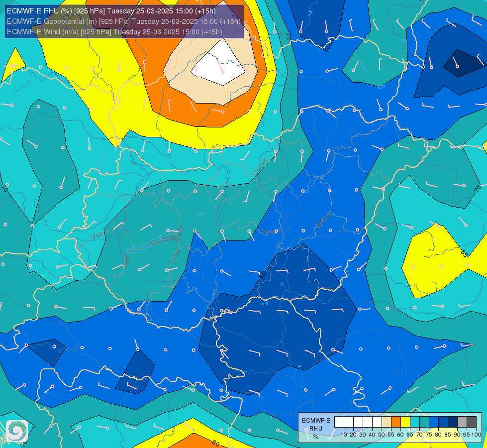Click the 60 contour label at the bottom
This screenshot has height=448, width=487.
pos(216,443)
